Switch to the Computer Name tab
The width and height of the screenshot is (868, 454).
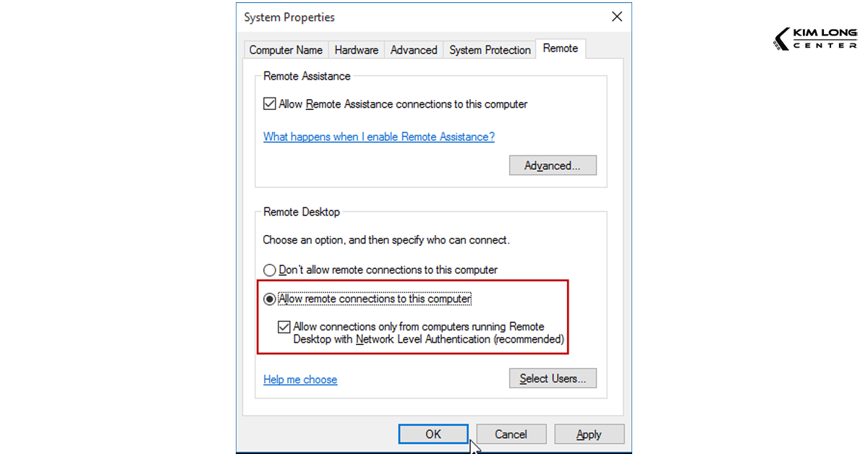(x=286, y=50)
